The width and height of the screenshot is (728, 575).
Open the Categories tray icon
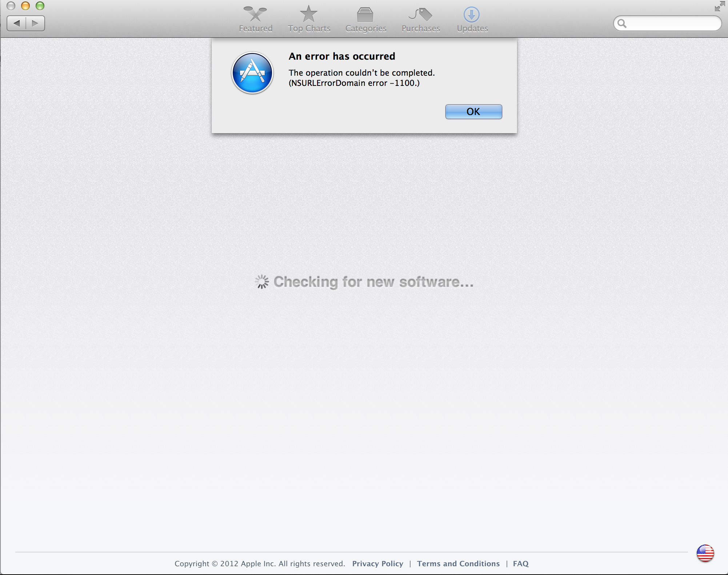365,15
